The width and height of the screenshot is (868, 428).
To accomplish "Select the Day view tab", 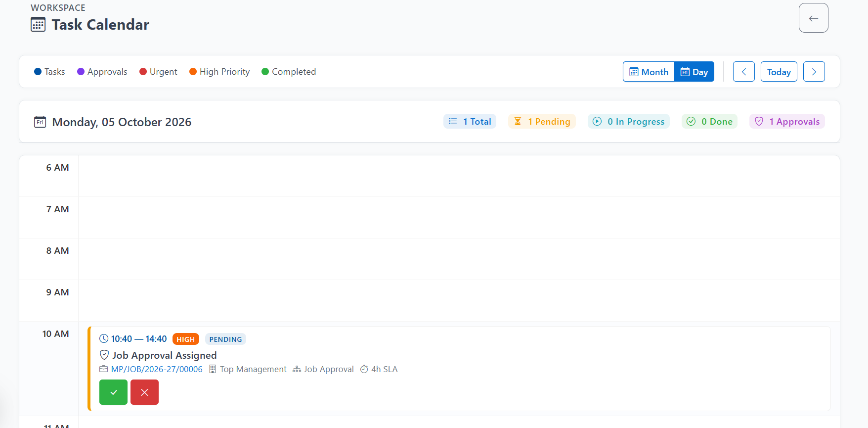I will pyautogui.click(x=694, y=72).
